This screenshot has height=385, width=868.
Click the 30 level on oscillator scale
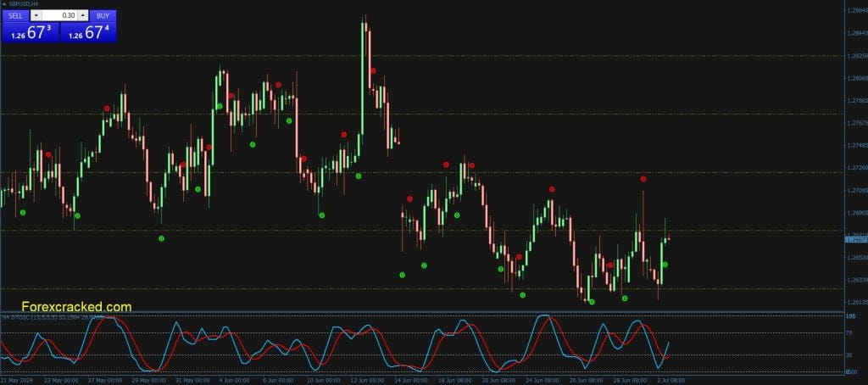[x=849, y=355]
